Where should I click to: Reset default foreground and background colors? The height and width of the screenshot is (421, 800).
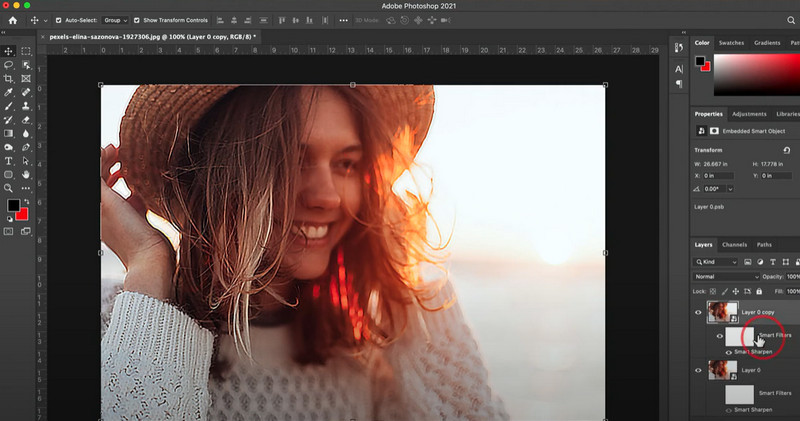pos(9,219)
